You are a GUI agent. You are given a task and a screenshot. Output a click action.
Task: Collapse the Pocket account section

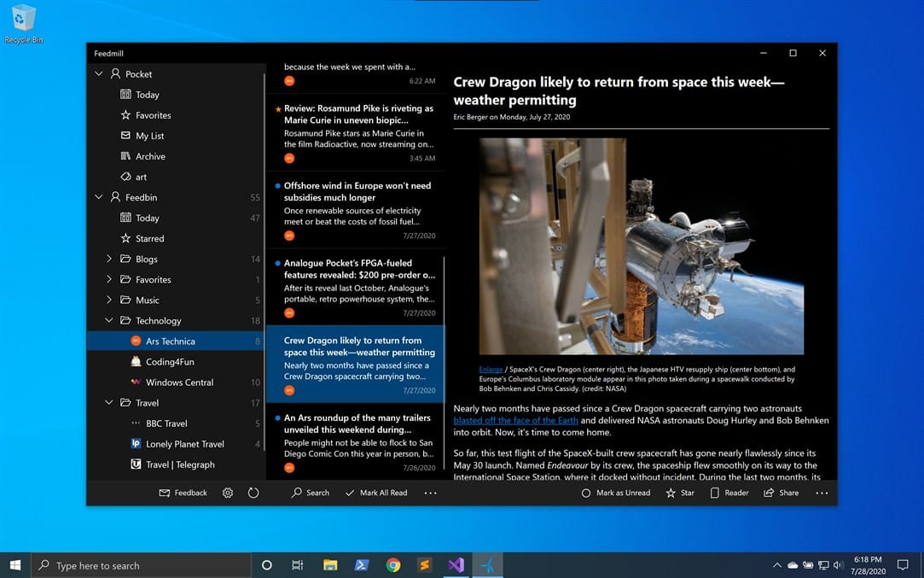click(99, 74)
